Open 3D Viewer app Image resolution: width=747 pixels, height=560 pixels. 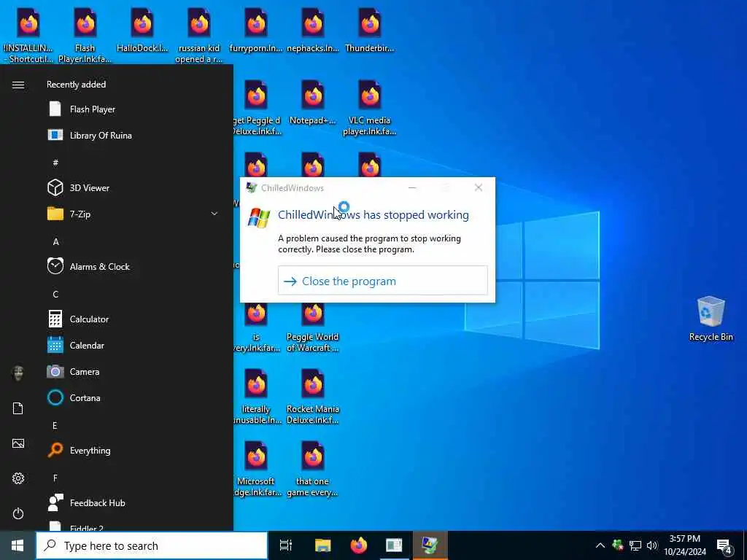tap(133, 187)
